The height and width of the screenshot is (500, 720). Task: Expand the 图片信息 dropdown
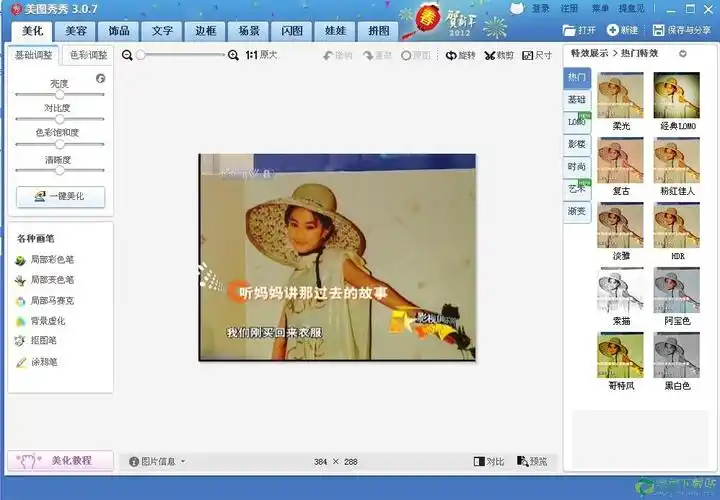[x=156, y=461]
